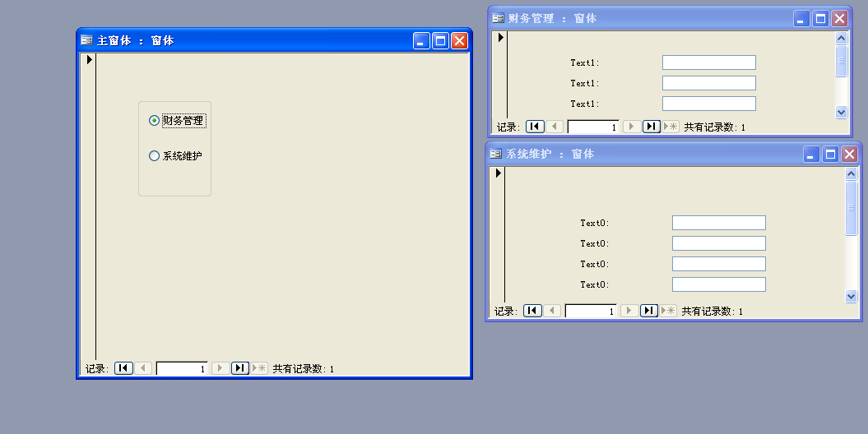The width and height of the screenshot is (868, 434).
Task: Click first Text0 field in 系统维护 window
Action: [x=719, y=223]
